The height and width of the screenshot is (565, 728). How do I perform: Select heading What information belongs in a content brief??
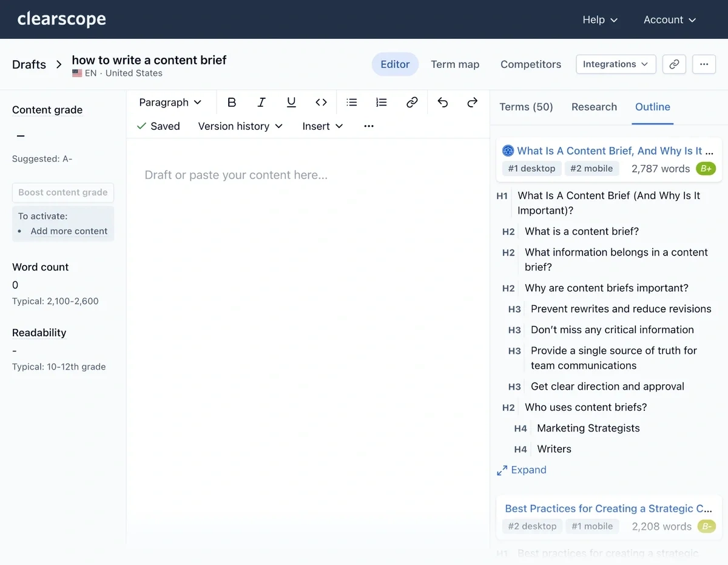[616, 260]
